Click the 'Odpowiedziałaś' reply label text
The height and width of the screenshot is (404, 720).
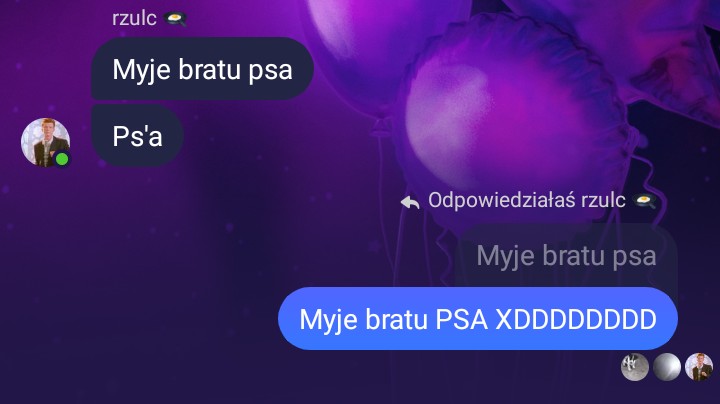click(x=501, y=200)
